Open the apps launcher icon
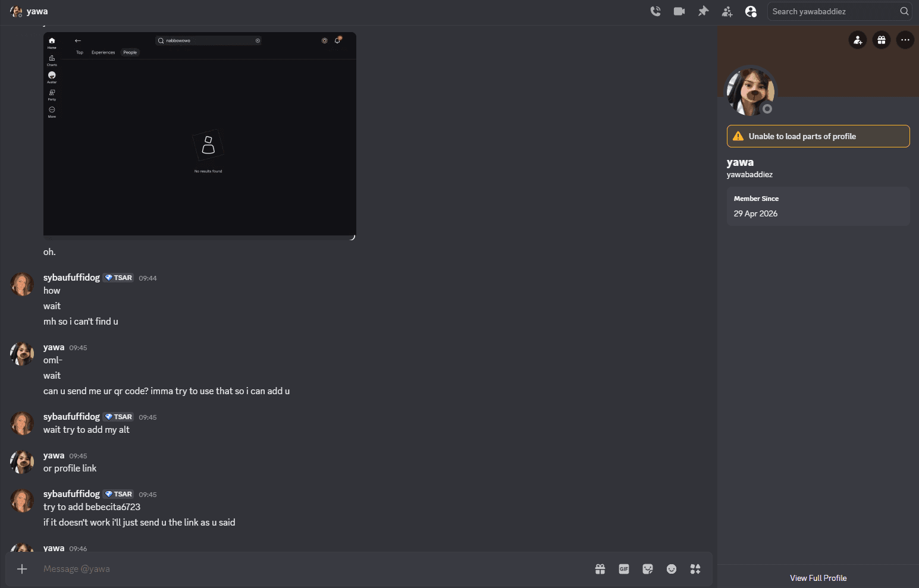Image resolution: width=919 pixels, height=588 pixels. point(695,569)
